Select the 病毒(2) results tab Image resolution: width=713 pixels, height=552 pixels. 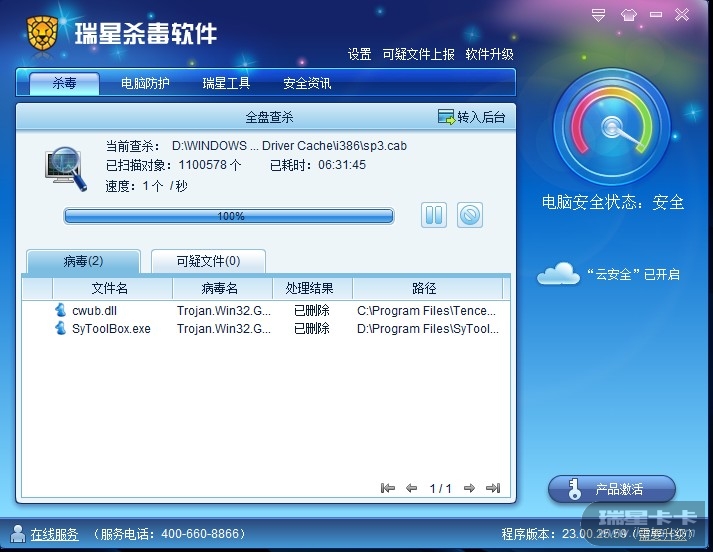point(83,261)
